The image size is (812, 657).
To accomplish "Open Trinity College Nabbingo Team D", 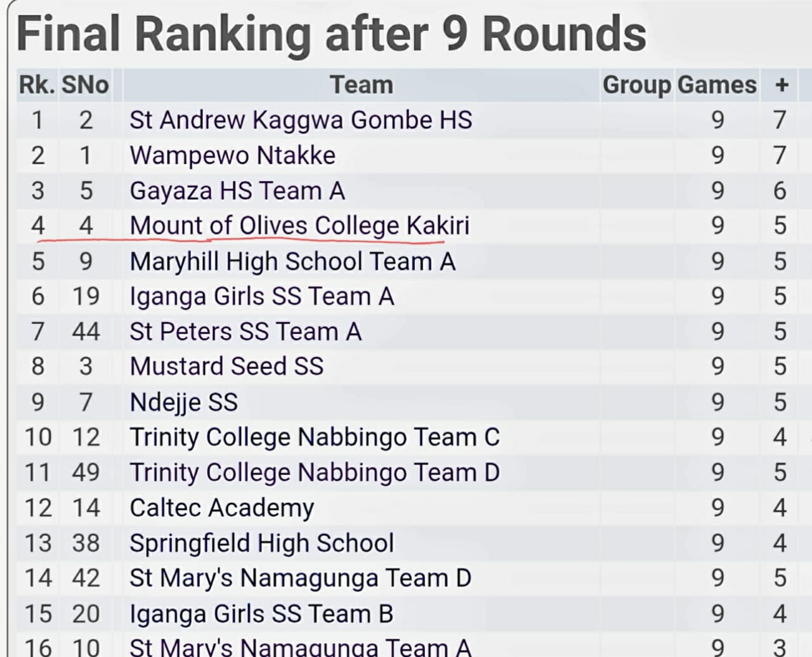I will click(x=314, y=472).
